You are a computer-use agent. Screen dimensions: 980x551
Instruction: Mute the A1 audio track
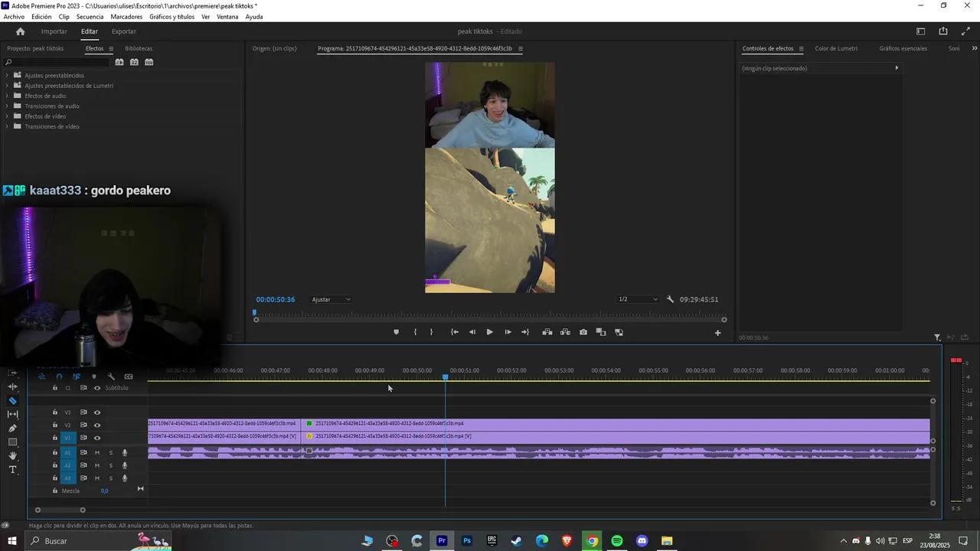click(97, 453)
